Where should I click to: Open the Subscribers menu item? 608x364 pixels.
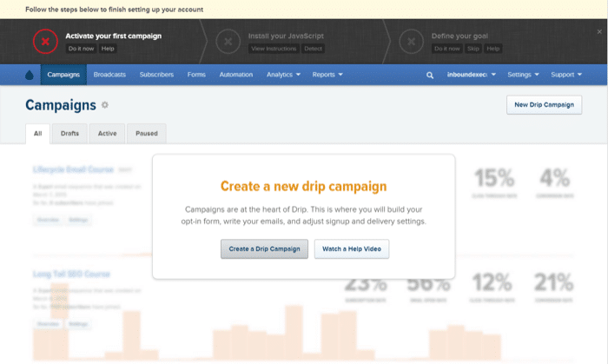(x=156, y=75)
